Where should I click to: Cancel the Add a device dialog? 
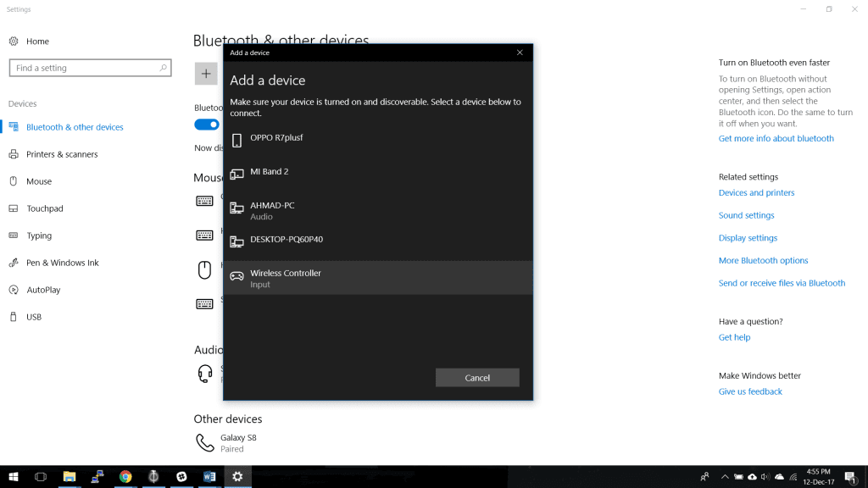click(x=477, y=378)
